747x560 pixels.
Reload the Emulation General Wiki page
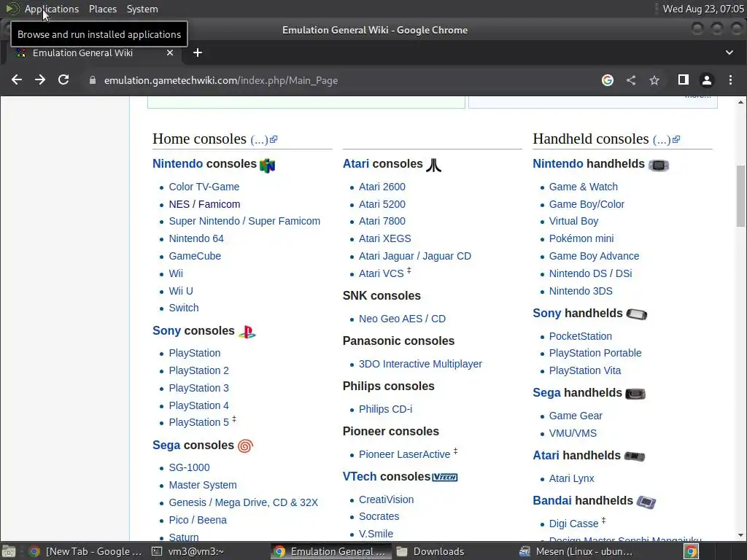(63, 80)
